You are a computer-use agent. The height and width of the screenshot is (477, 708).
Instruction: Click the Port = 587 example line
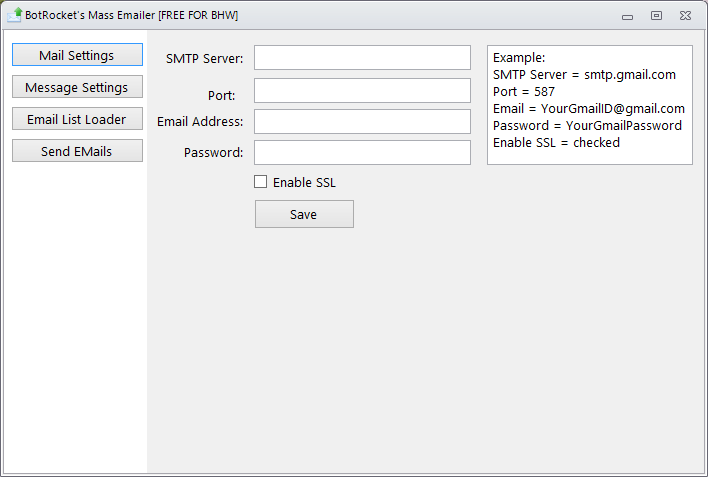tap(524, 92)
